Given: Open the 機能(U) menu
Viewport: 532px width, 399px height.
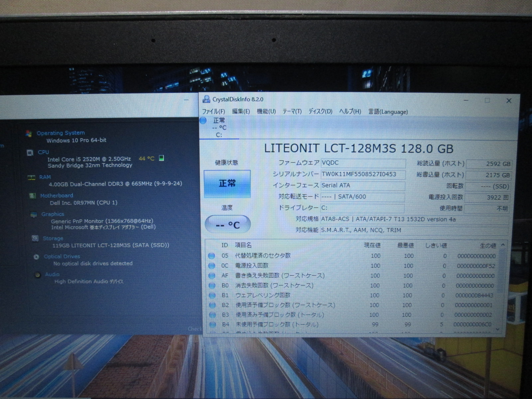Looking at the screenshot, I should tap(266, 112).
